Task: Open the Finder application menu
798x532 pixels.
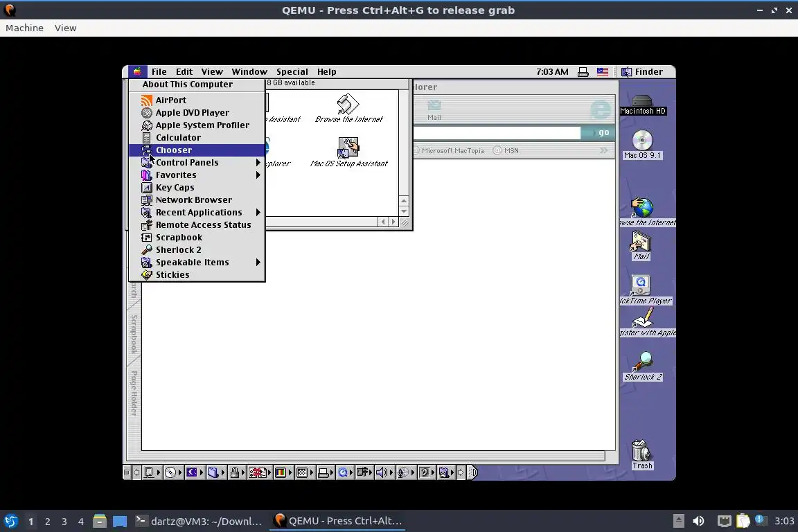Action: click(x=642, y=72)
